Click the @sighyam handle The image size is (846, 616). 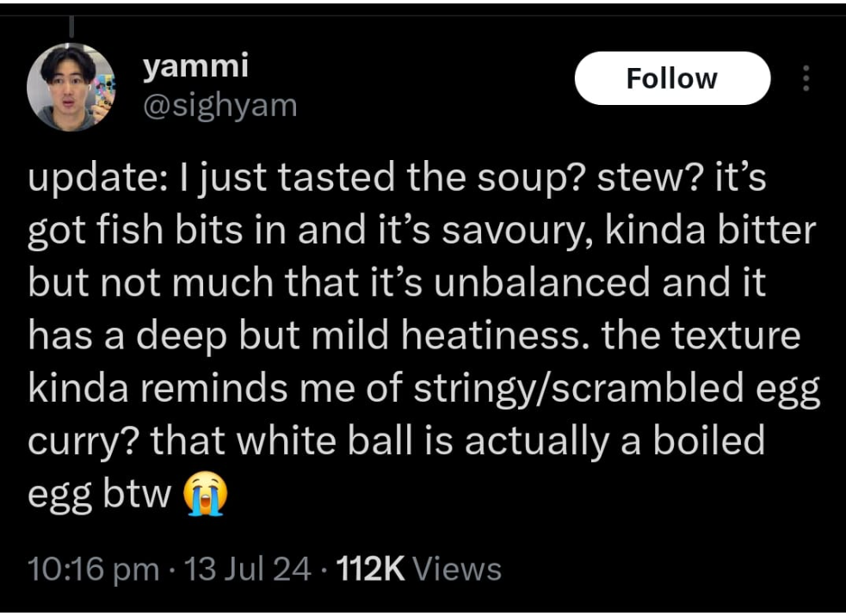coord(219,105)
